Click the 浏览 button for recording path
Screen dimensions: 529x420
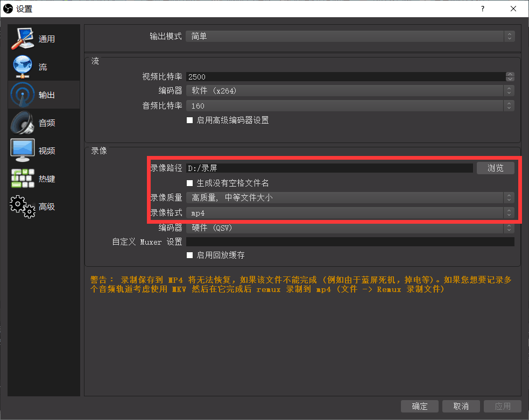[x=495, y=168]
